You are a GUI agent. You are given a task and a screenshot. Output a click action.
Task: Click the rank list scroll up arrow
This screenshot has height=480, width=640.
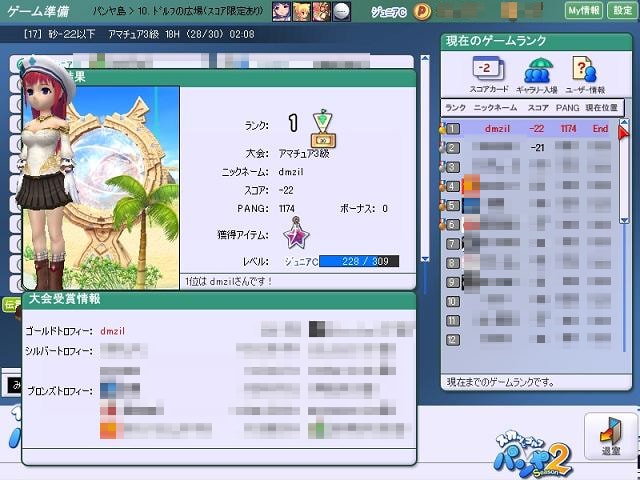tap(624, 122)
